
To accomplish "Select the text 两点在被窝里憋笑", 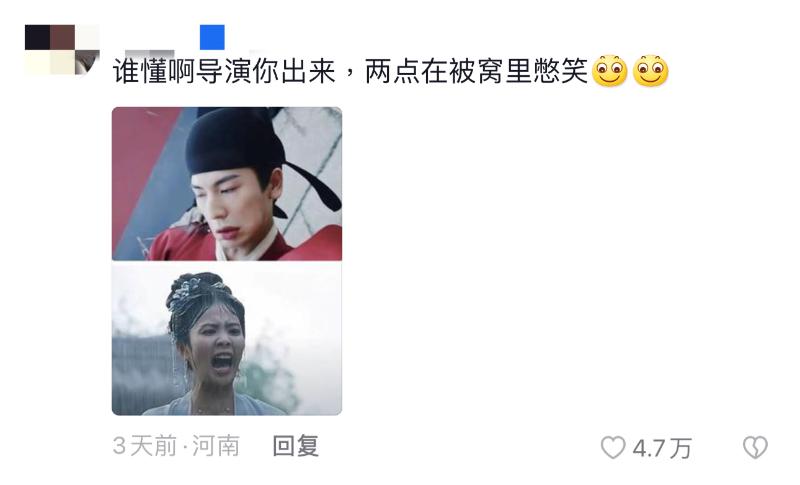I will 477,71.
